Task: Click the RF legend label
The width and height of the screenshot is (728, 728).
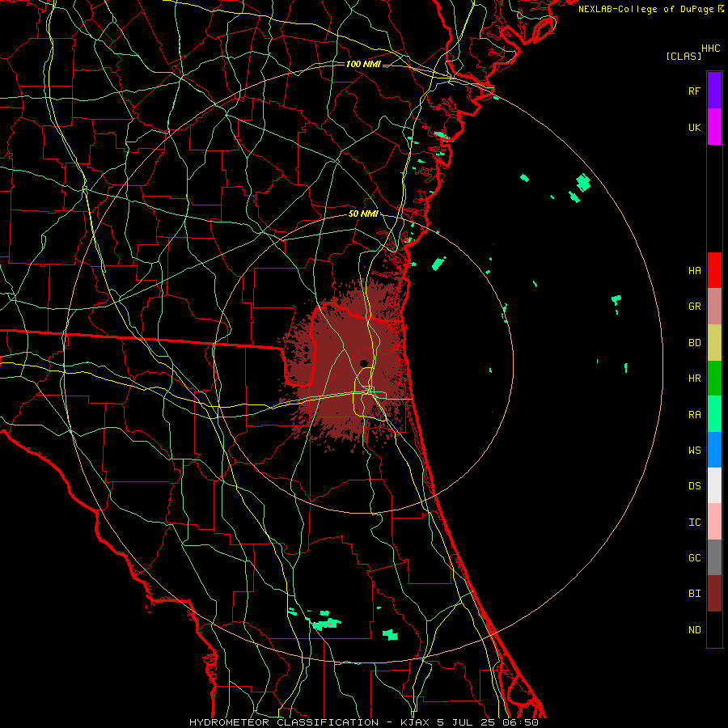Action: click(694, 91)
